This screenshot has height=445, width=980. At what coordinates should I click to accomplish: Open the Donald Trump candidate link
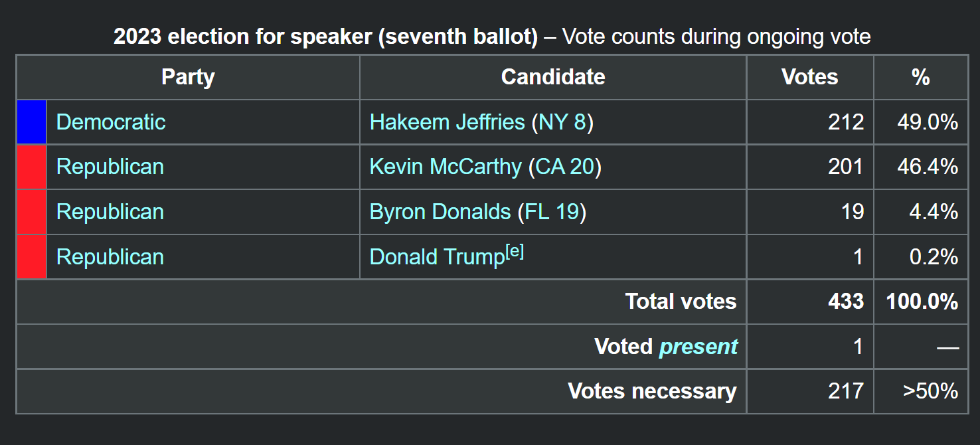coord(437,257)
